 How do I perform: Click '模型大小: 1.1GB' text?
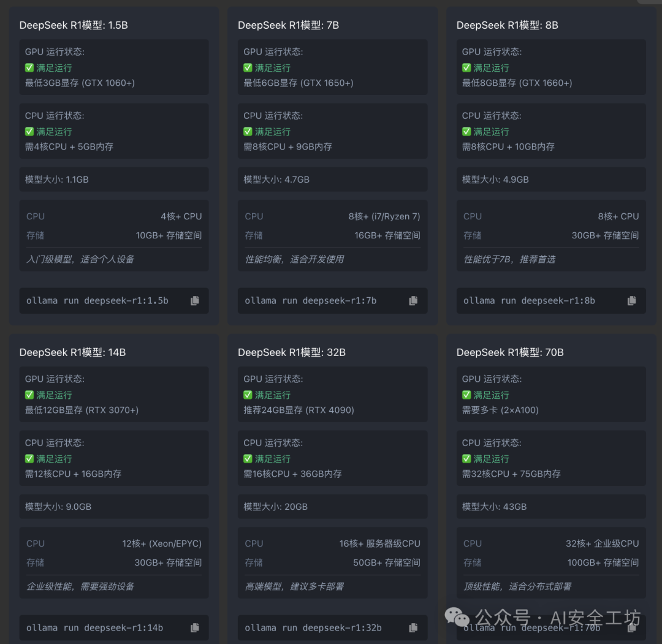[x=56, y=180]
